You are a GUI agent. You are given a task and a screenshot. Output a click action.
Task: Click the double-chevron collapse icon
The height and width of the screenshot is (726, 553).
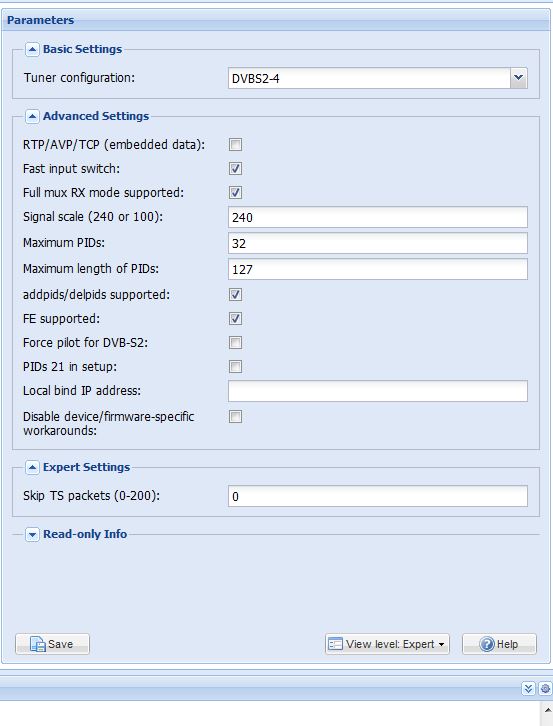click(x=528, y=688)
